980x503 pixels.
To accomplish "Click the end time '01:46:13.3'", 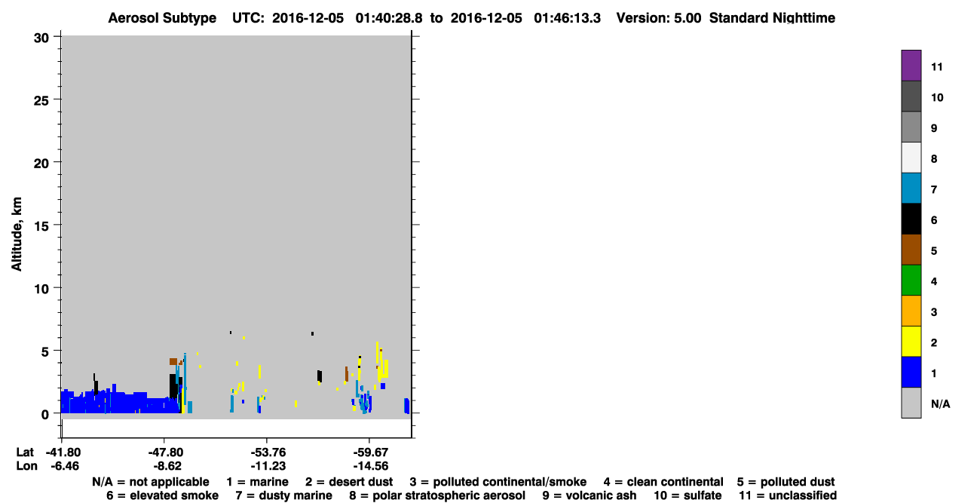I will tap(568, 17).
